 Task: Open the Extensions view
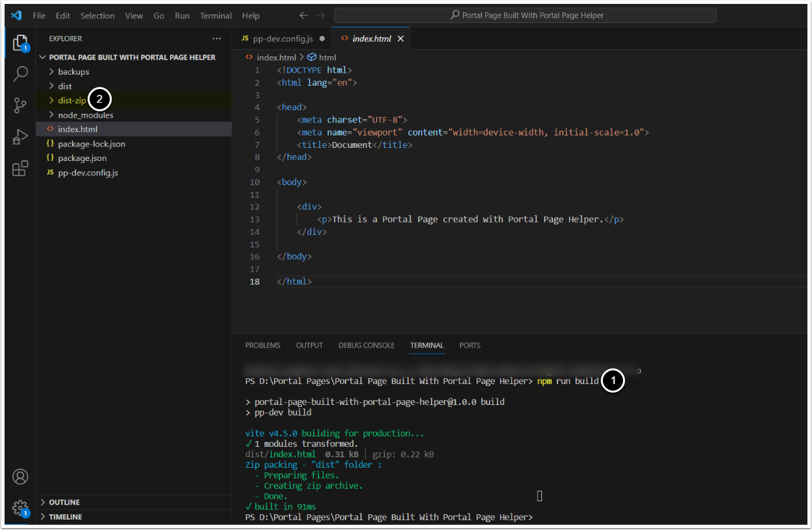pos(20,169)
